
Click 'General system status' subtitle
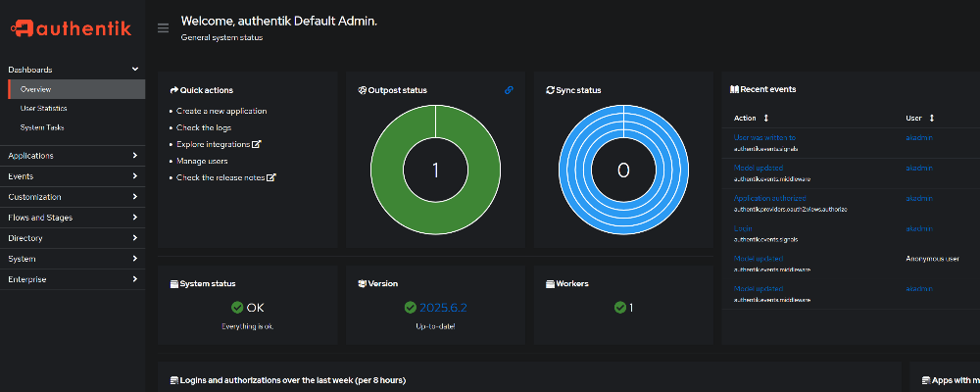click(221, 37)
